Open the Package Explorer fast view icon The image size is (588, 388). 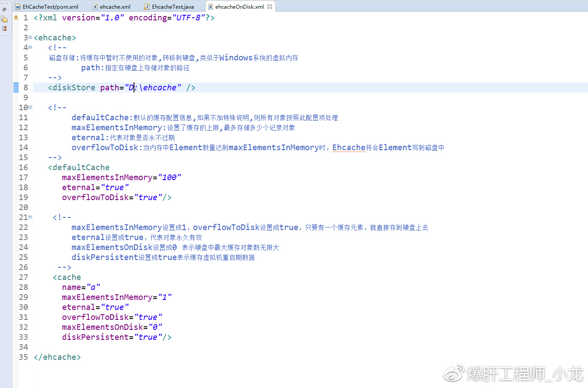pyautogui.click(x=4, y=19)
